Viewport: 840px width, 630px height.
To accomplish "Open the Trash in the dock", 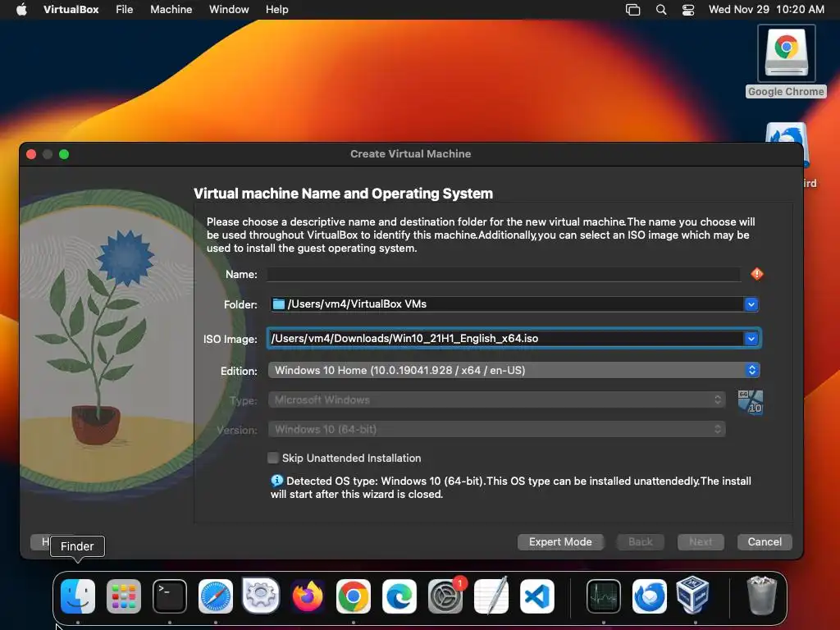I will [761, 596].
